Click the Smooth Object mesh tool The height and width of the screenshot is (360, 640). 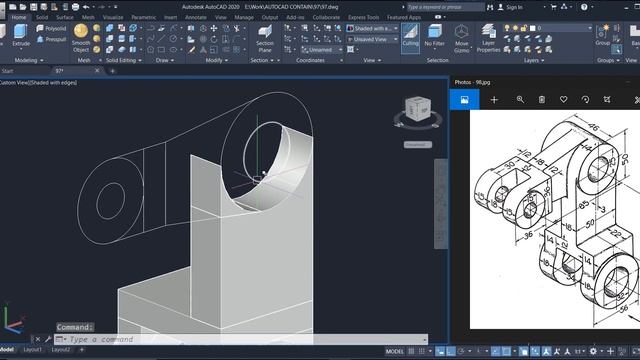(x=81, y=38)
